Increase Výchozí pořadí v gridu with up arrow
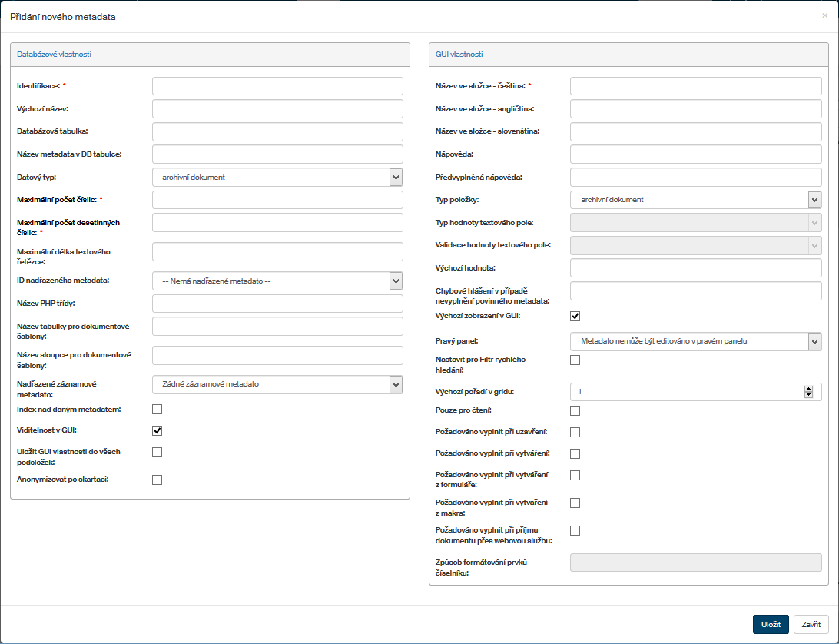The width and height of the screenshot is (839, 644). [x=808, y=389]
